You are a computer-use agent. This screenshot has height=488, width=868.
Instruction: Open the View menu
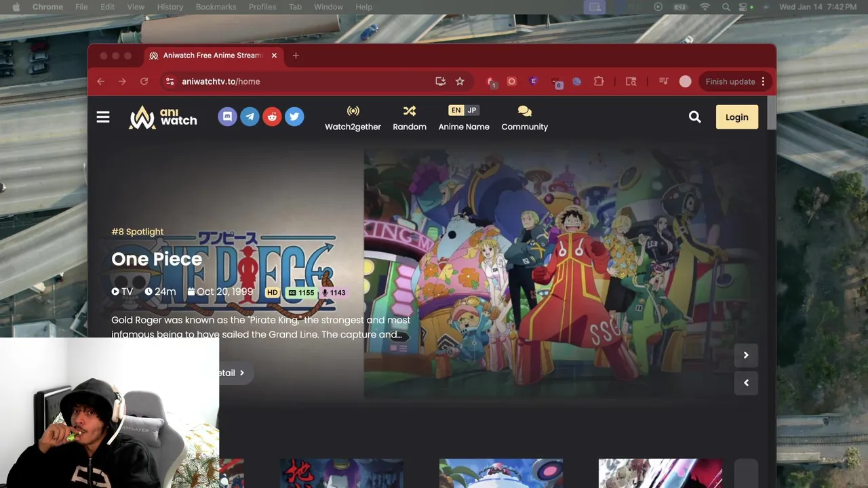[x=136, y=7]
